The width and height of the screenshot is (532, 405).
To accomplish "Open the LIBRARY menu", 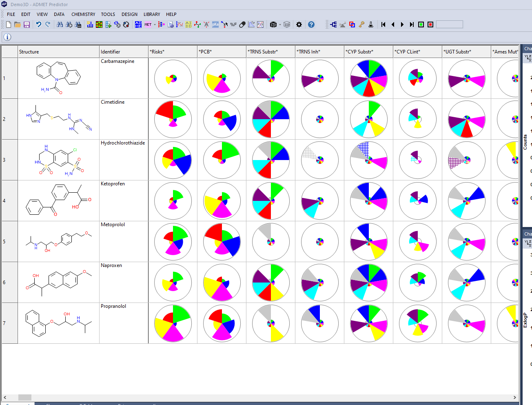I will tap(152, 14).
